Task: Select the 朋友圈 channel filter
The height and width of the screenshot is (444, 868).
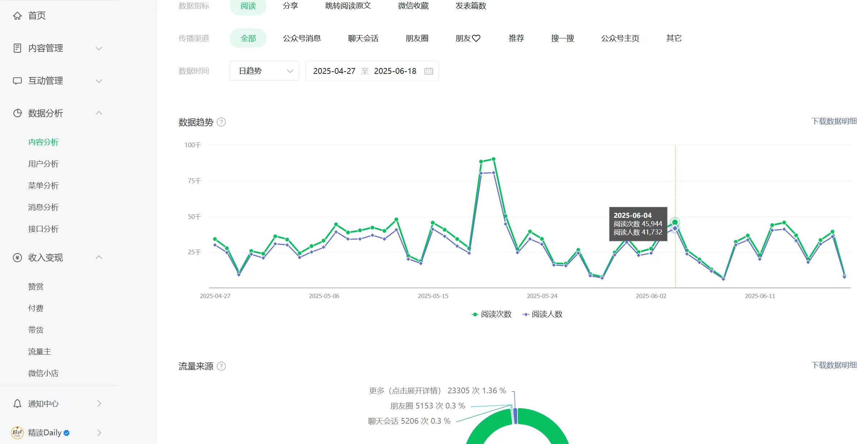Action: coord(417,38)
